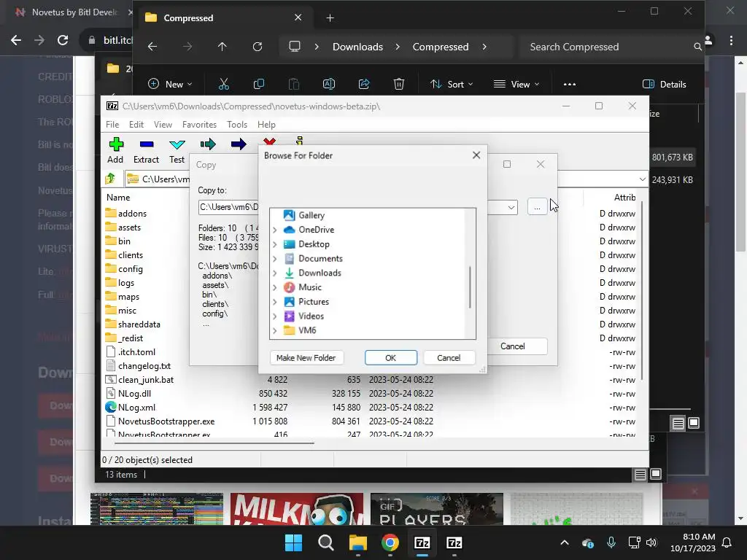The image size is (747, 560).
Task: Select Documents in the Browse For Folder tree
Action: (x=320, y=258)
